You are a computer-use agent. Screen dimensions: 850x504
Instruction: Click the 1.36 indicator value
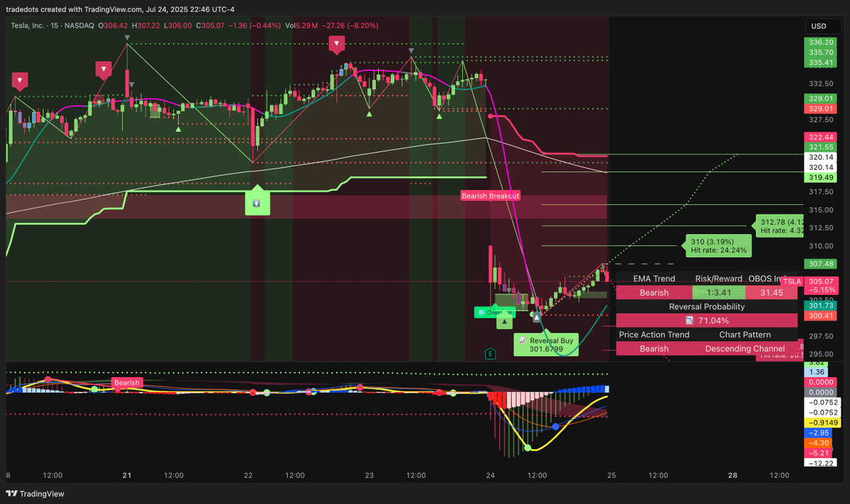click(x=817, y=372)
